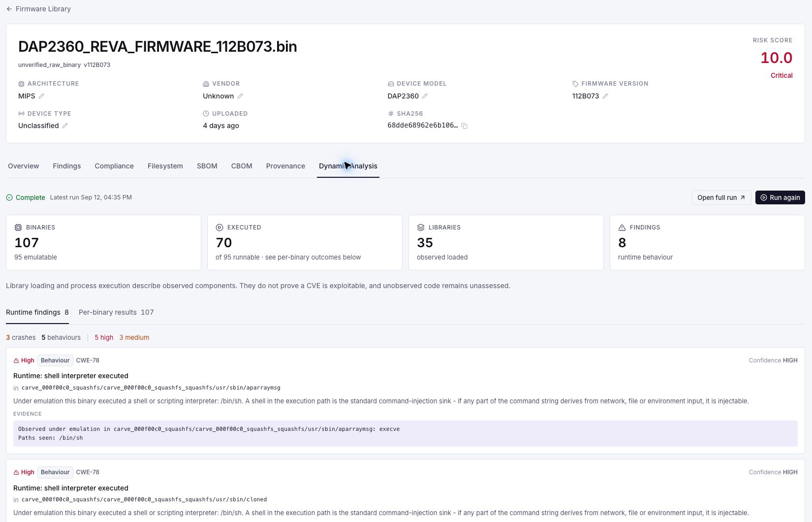The width and height of the screenshot is (812, 522).
Task: Open full run in new window
Action: point(721,197)
